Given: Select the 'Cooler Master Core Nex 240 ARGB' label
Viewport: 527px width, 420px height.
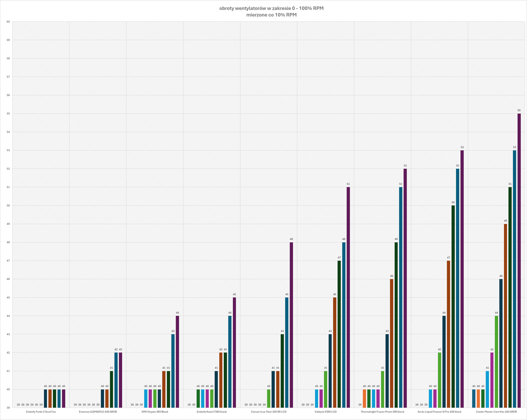Looking at the screenshot, I should pos(496,412).
